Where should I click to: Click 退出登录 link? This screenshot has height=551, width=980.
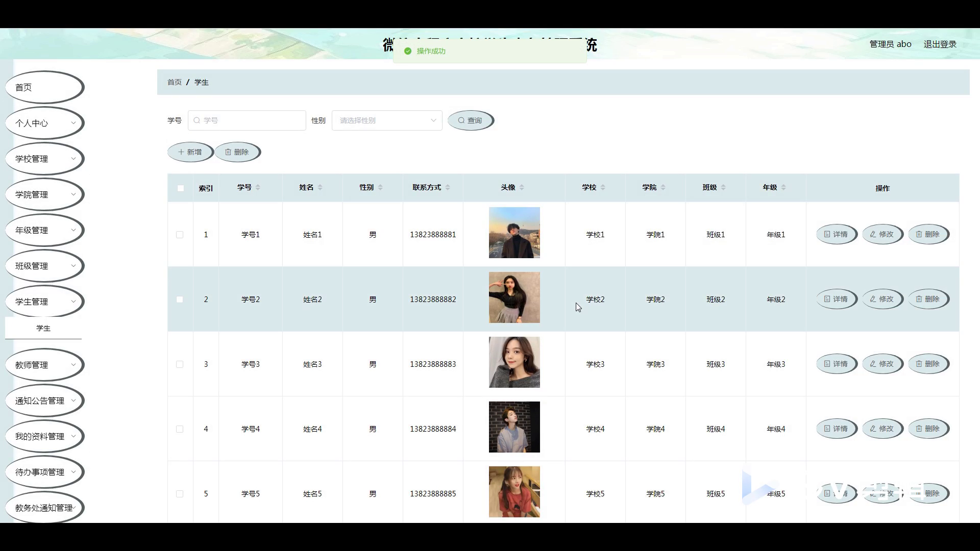coord(940,44)
